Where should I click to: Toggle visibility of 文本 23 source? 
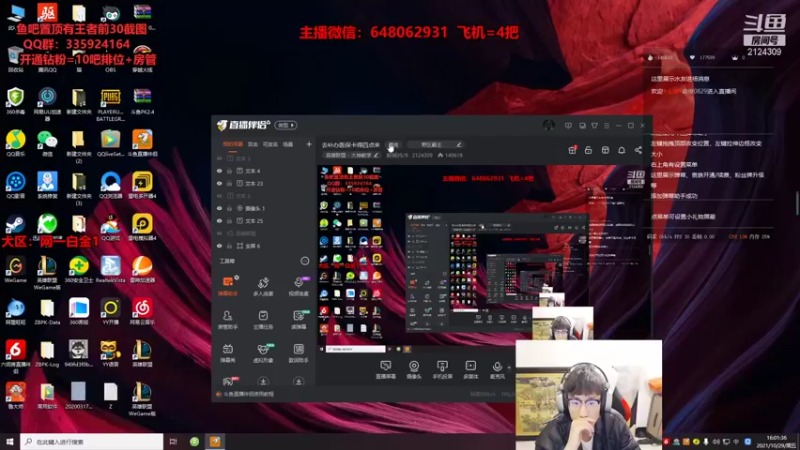point(219,183)
